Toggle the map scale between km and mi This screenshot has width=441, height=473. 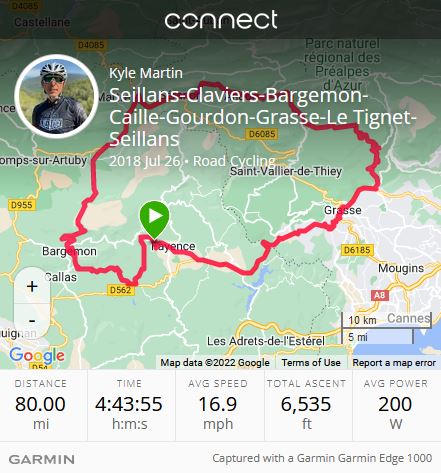(x=386, y=328)
